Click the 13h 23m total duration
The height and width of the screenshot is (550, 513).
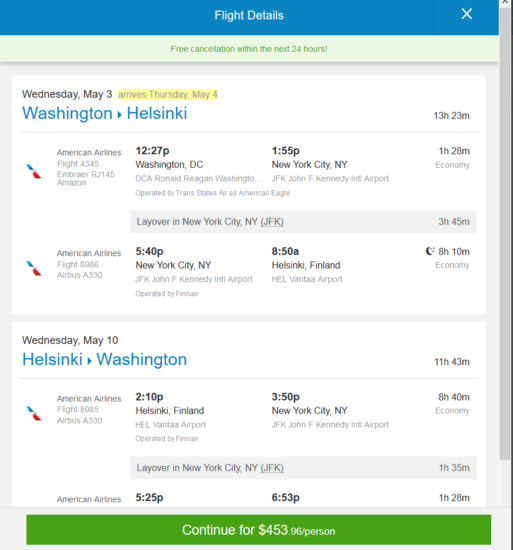[451, 116]
